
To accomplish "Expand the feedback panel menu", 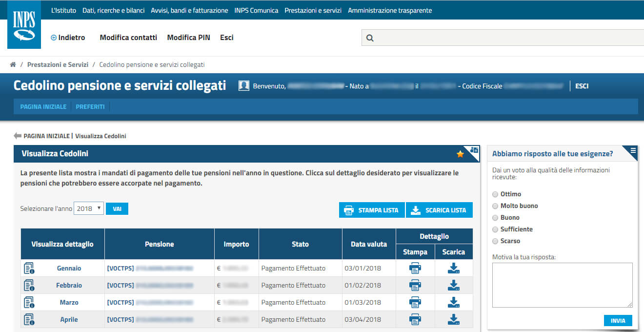I will [x=633, y=150].
